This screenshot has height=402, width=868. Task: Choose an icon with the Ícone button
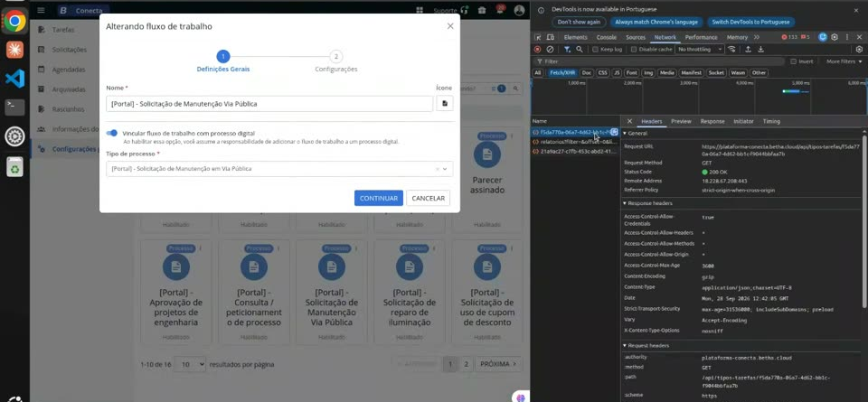(x=445, y=103)
